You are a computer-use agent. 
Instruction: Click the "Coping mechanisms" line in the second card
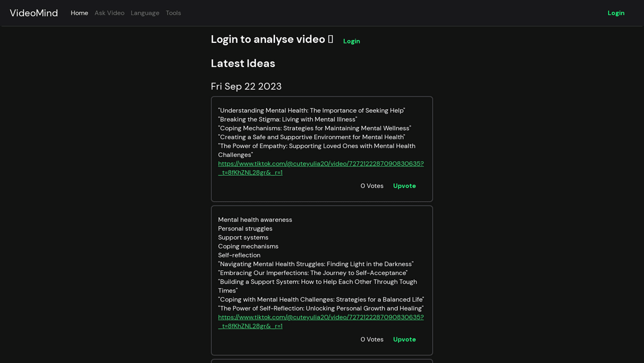[248, 246]
